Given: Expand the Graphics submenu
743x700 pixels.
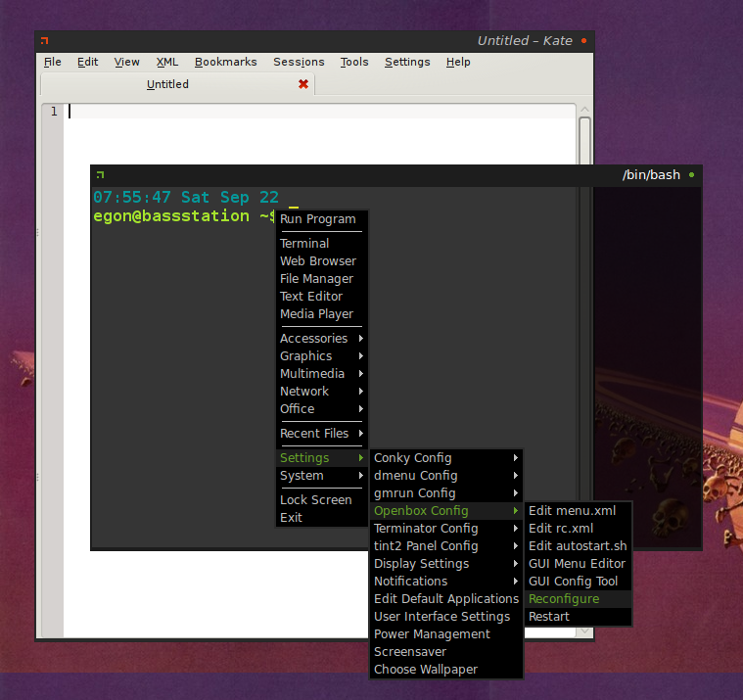Looking at the screenshot, I should 321,356.
